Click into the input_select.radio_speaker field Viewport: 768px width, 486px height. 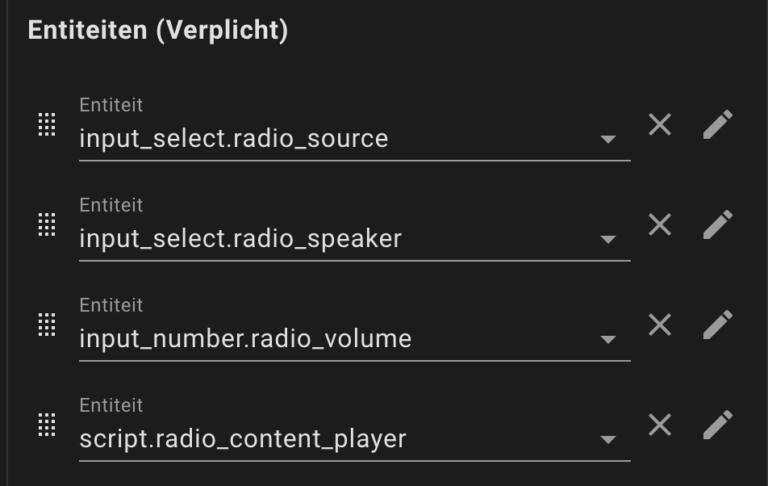click(x=355, y=227)
